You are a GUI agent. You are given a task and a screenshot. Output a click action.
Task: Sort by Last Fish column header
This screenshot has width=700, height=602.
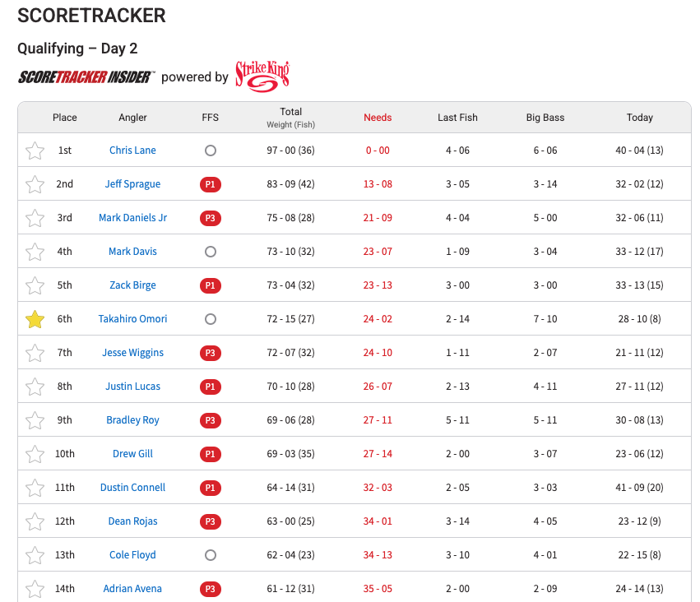click(x=457, y=118)
